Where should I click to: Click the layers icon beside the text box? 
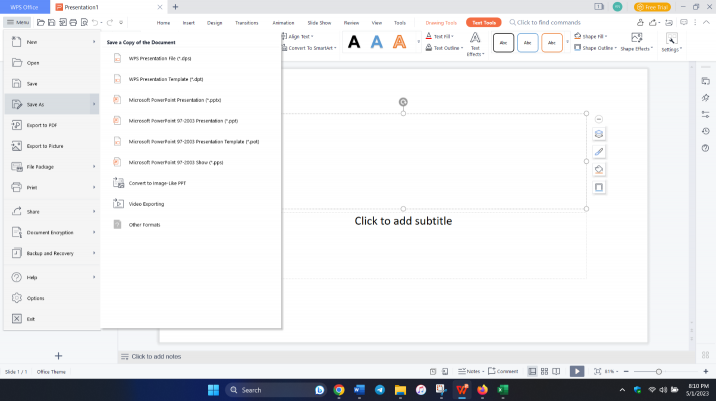(599, 134)
